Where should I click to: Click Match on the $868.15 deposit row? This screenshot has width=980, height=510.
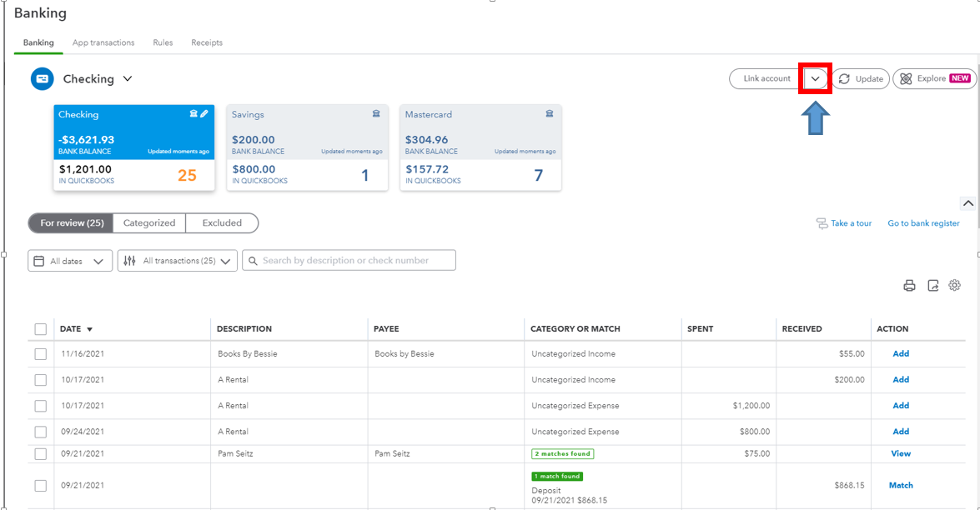click(900, 484)
